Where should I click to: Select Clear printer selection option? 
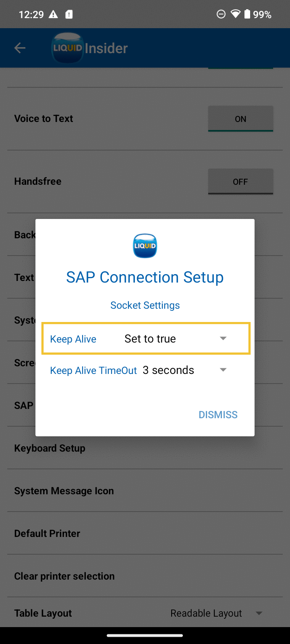click(64, 576)
